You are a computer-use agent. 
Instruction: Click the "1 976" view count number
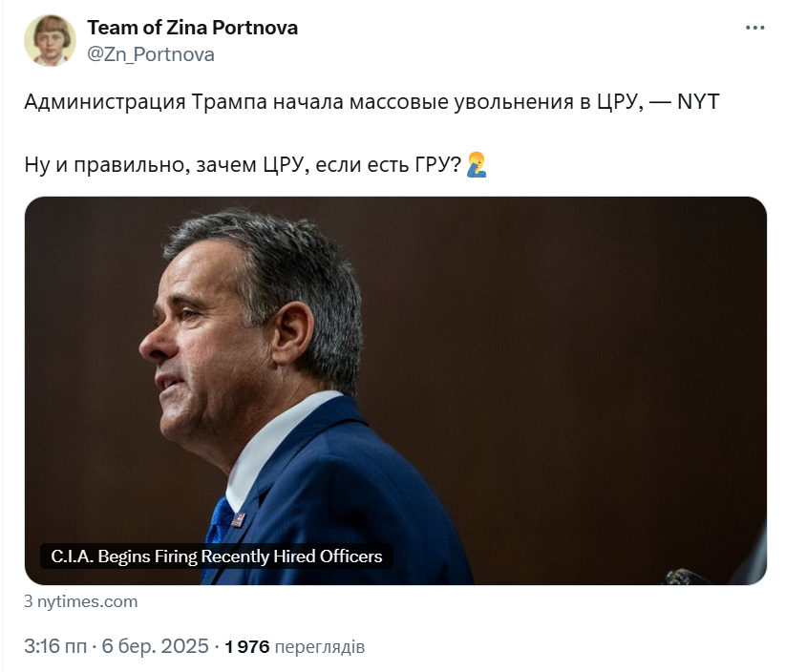246,647
